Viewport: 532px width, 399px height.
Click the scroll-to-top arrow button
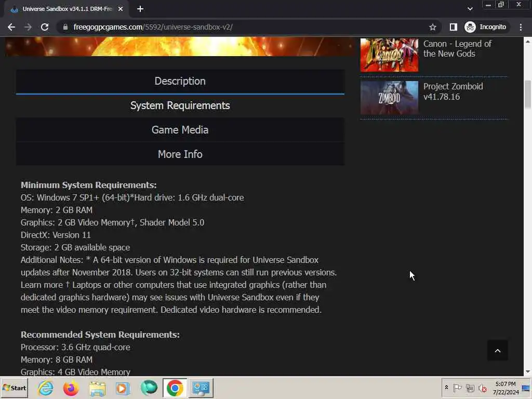point(497,351)
